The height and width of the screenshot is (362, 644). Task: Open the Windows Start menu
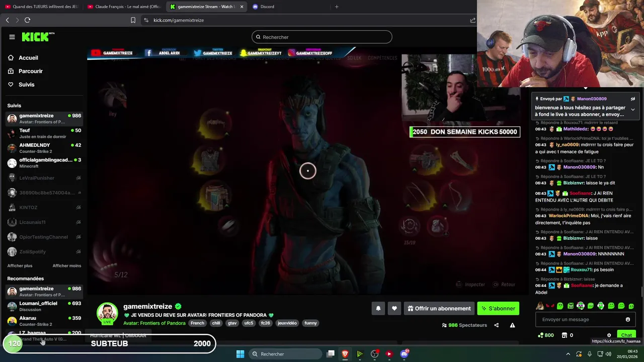[x=240, y=354]
